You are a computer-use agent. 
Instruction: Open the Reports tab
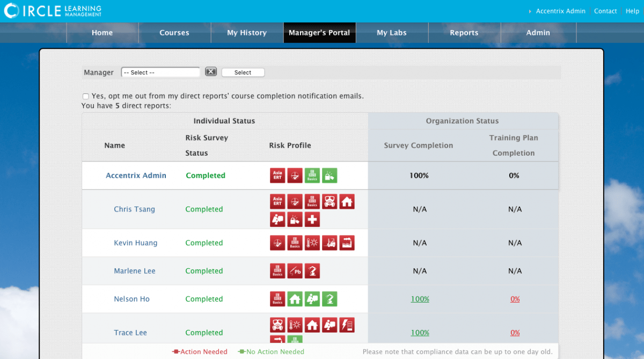464,33
